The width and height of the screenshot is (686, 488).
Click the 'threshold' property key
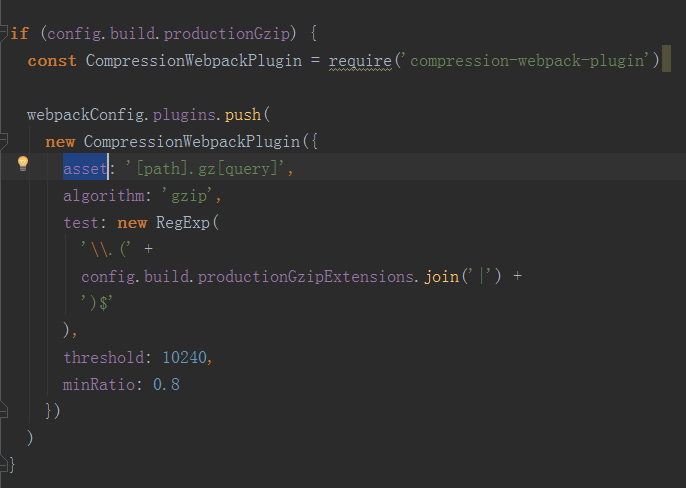104,358
